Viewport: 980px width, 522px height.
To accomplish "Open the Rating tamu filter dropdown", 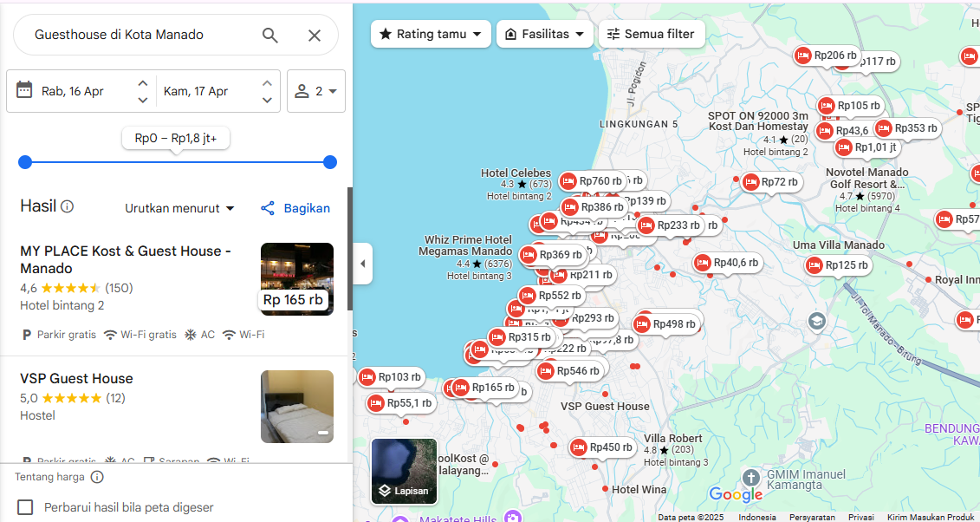I will 431,34.
